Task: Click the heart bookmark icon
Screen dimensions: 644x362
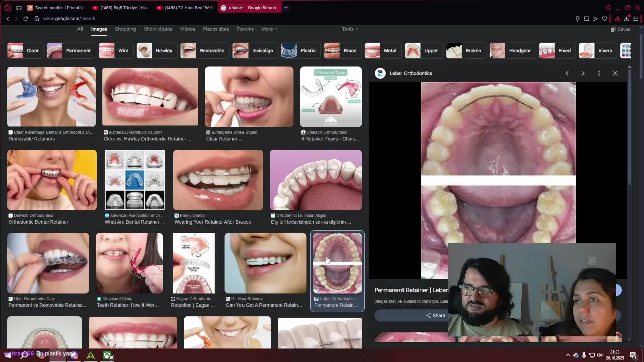Action: coord(605,19)
